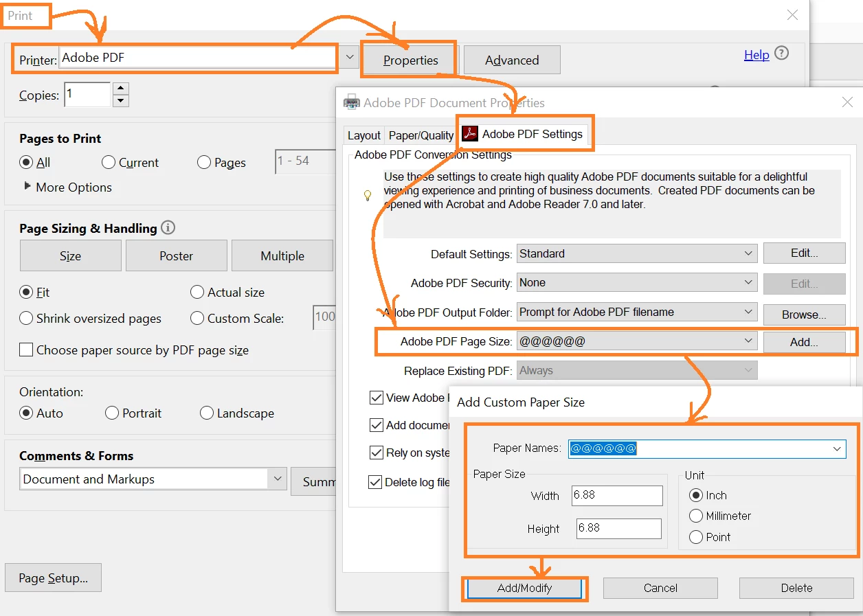The height and width of the screenshot is (616, 863).
Task: Switch to the Layout tab
Action: pos(364,135)
